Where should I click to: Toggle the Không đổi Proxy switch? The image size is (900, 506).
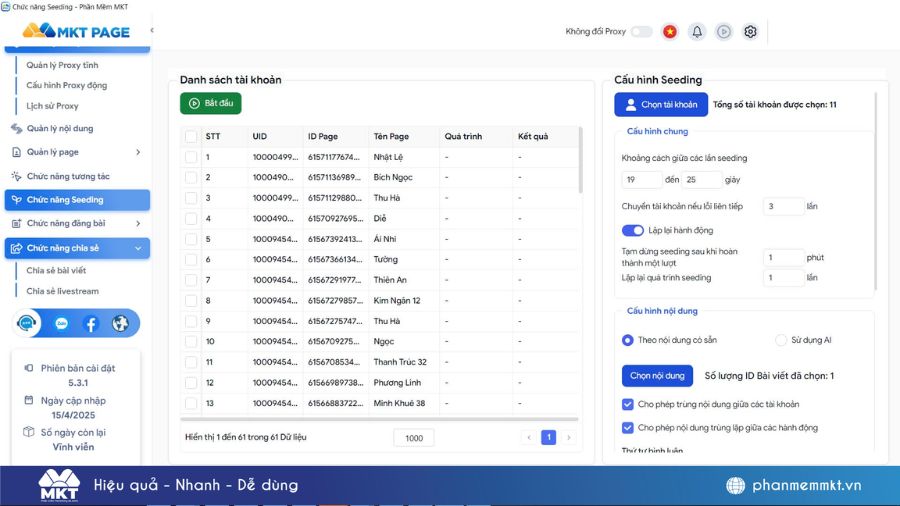point(641,31)
